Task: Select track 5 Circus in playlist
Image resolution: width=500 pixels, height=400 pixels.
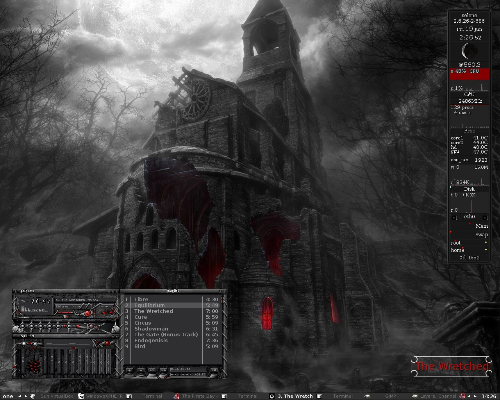Action: click(x=173, y=323)
